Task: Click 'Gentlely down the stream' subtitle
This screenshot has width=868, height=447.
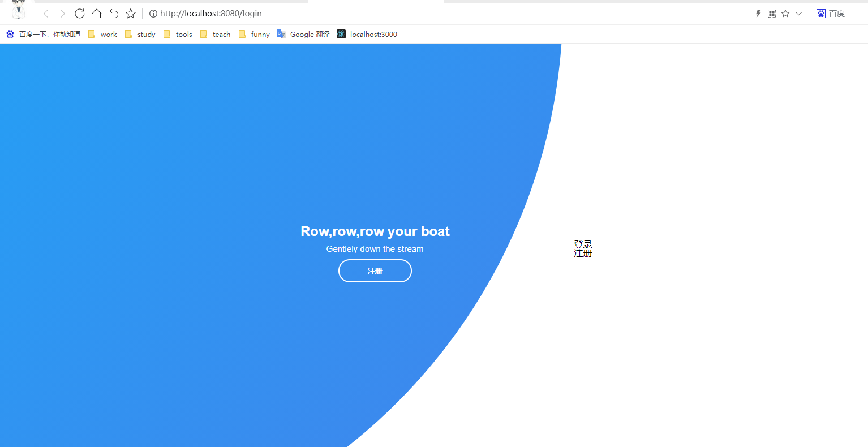Action: 375,249
